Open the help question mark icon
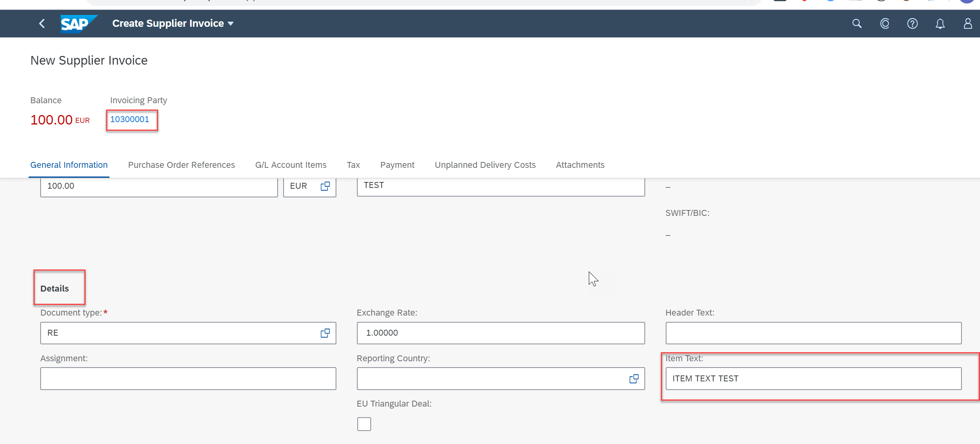The height and width of the screenshot is (444, 980). click(x=912, y=24)
